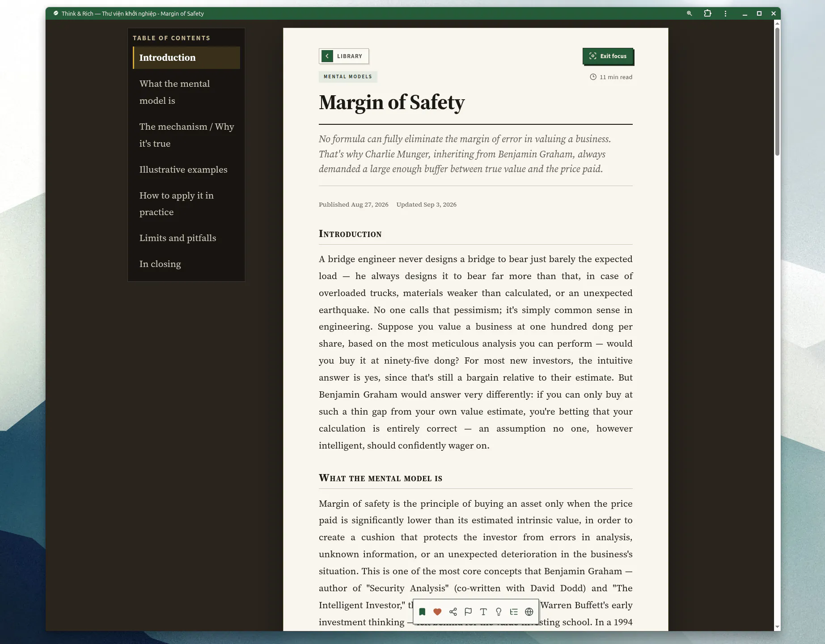Click the zoom magnifier icon in title bar
This screenshot has height=644, width=825.
(x=690, y=13)
